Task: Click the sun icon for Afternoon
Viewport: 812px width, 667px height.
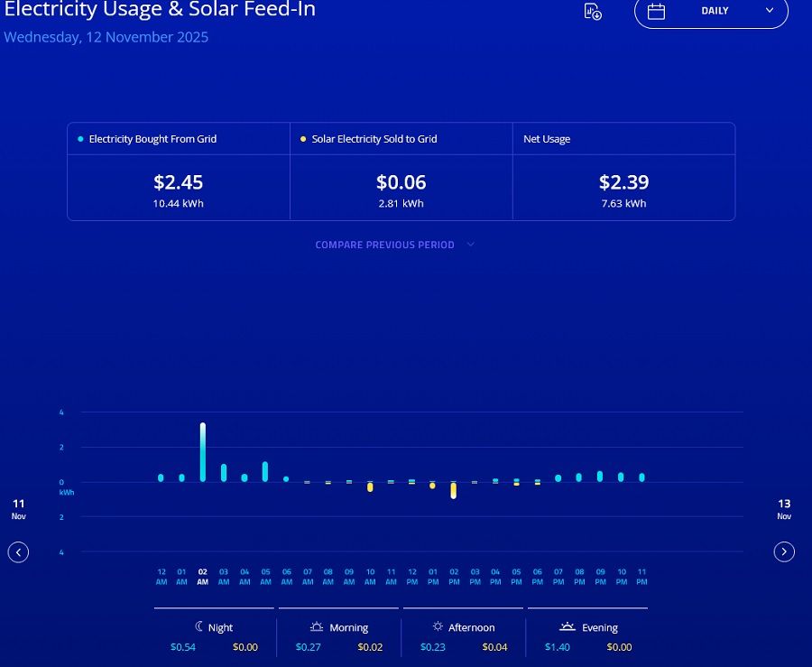Action: point(438,626)
